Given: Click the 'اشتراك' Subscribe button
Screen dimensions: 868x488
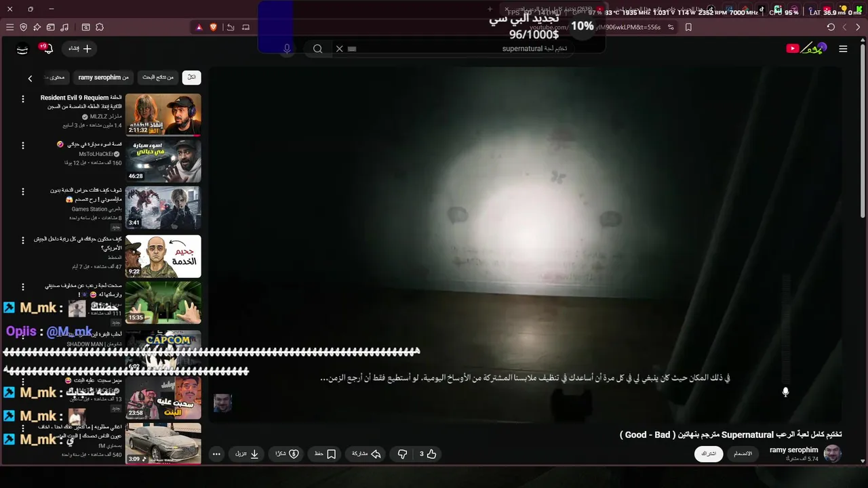Looking at the screenshot, I should pyautogui.click(x=709, y=454).
